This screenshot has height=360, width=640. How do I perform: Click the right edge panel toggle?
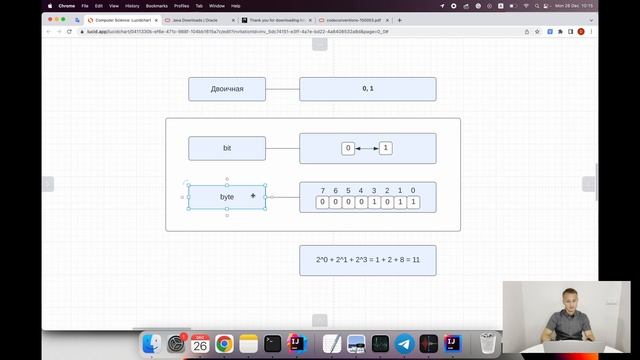point(589,184)
